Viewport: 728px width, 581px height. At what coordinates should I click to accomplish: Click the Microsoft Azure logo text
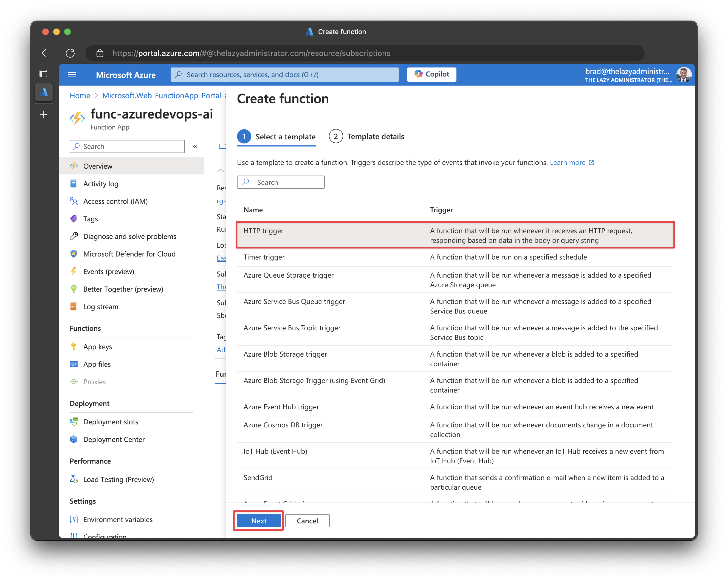[x=126, y=75]
